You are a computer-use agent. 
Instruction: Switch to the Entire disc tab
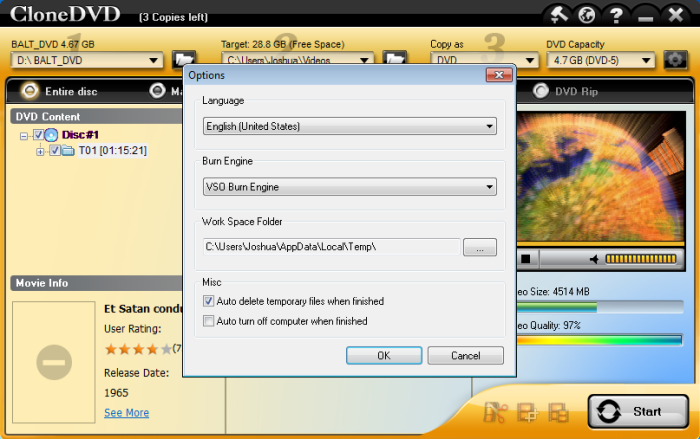tap(62, 91)
